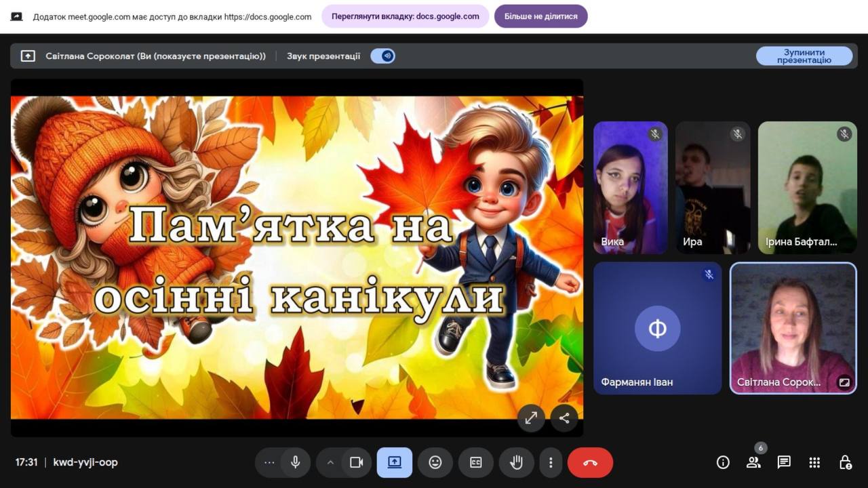
Task: Click "Переглянути вкладку: docs.google.com"
Action: [x=405, y=16]
